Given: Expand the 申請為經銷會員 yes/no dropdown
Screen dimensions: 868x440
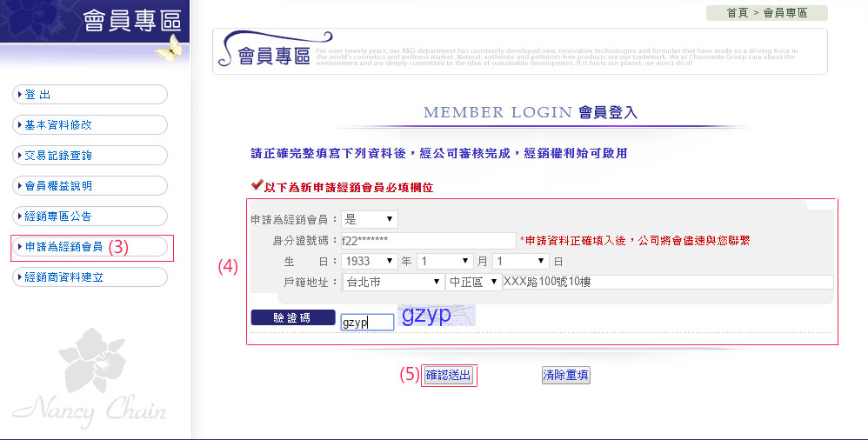Looking at the screenshot, I should tap(369, 219).
